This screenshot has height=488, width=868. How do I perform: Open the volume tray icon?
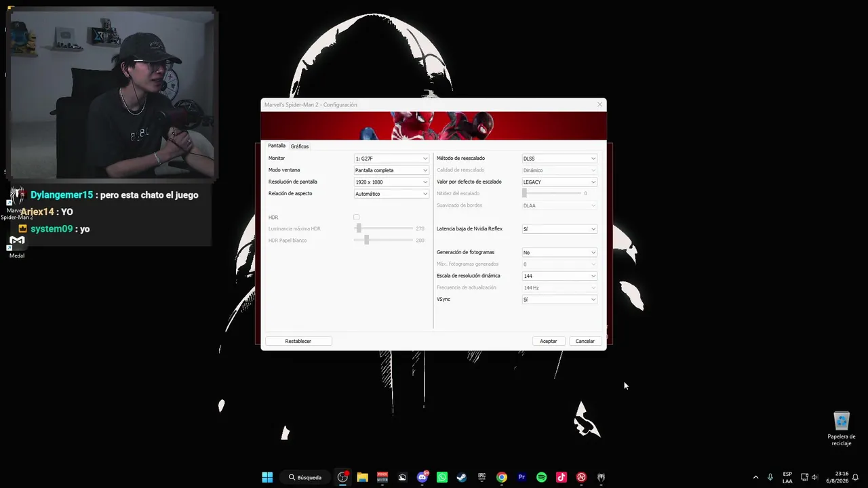(814, 477)
